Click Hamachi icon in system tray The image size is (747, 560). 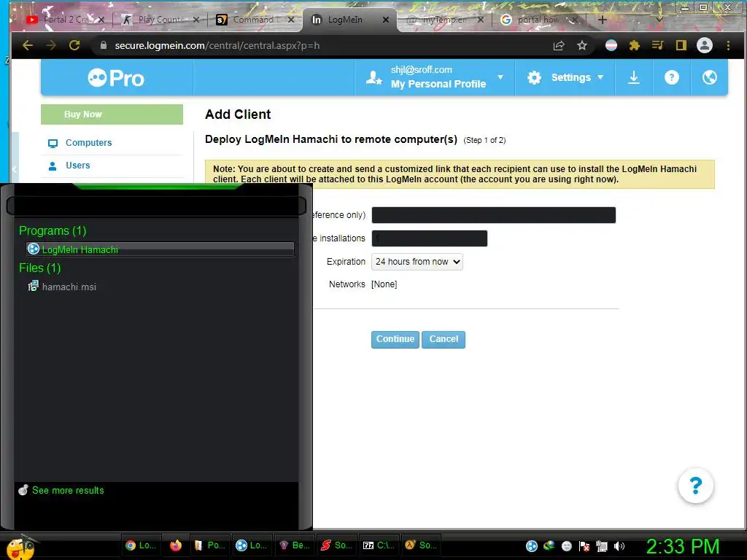point(532,546)
